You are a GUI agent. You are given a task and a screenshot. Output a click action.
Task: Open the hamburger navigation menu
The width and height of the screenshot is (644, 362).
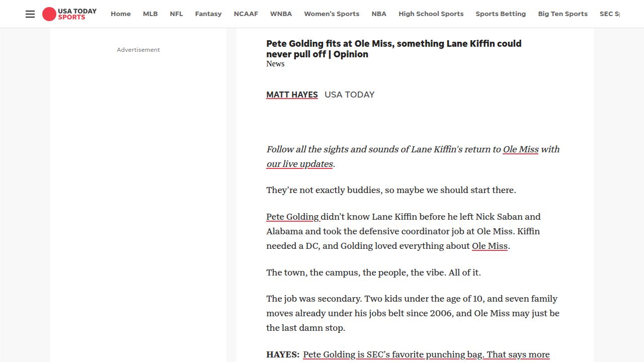pos(30,14)
